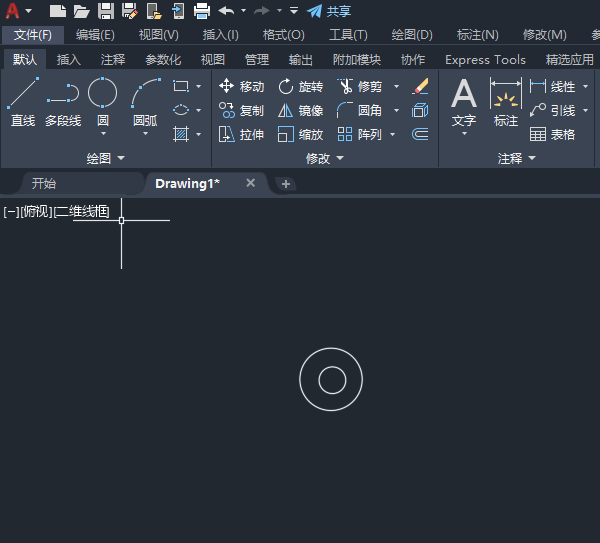Activate the Fillet (圆角) tool
600x543 pixels.
(x=360, y=111)
